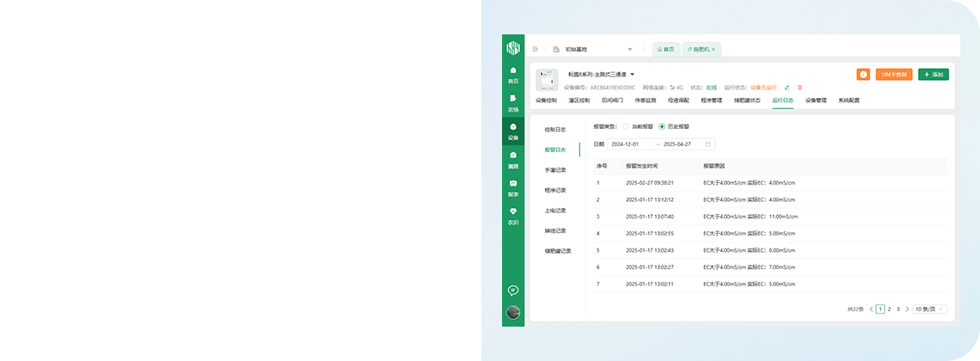Open the 10条/页 page size dropdown

coord(930,309)
